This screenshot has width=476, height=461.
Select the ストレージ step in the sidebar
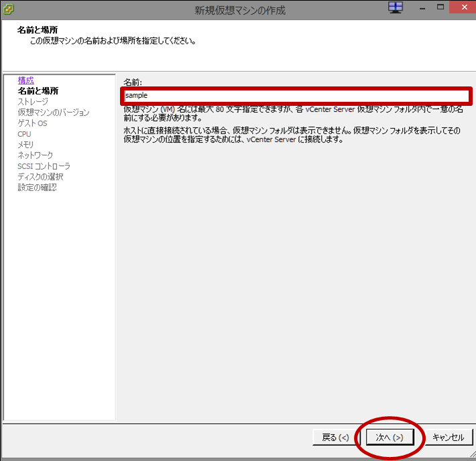pyautogui.click(x=33, y=102)
